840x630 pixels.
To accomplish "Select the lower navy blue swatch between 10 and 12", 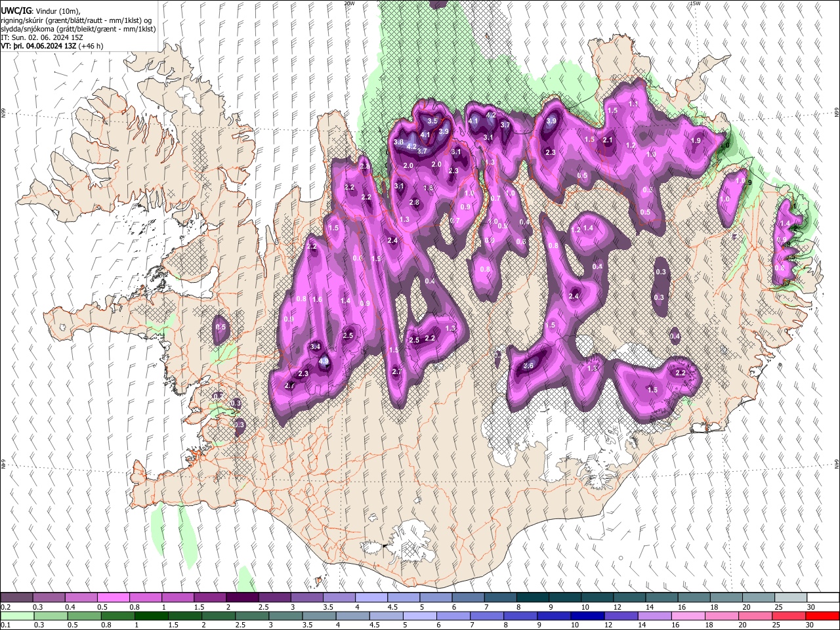I will [587, 616].
